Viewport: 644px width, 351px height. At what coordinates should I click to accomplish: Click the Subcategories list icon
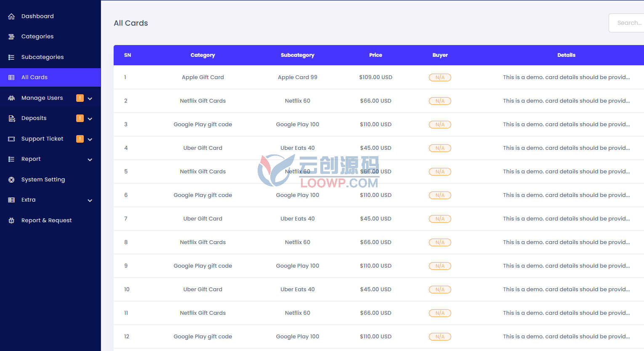[x=11, y=57]
